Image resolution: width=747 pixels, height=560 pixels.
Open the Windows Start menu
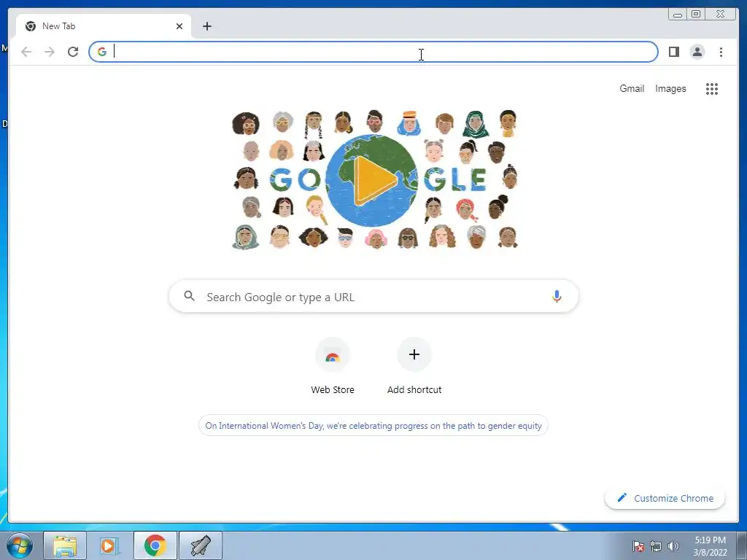click(x=20, y=545)
